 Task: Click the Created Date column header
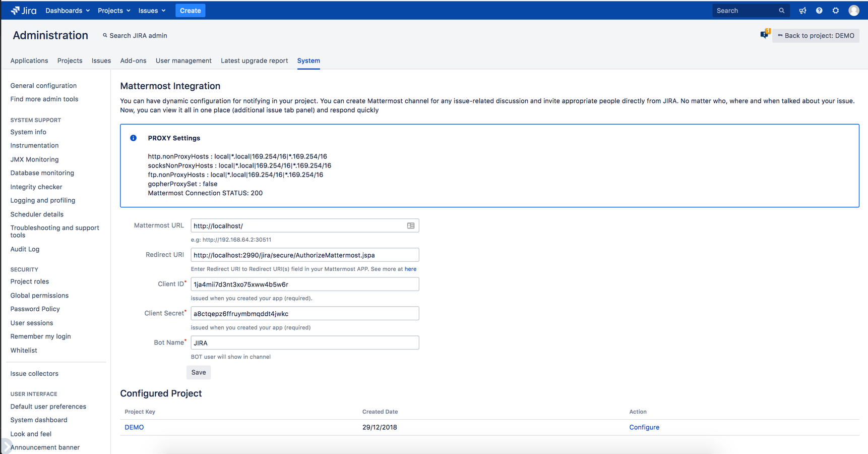(380, 412)
